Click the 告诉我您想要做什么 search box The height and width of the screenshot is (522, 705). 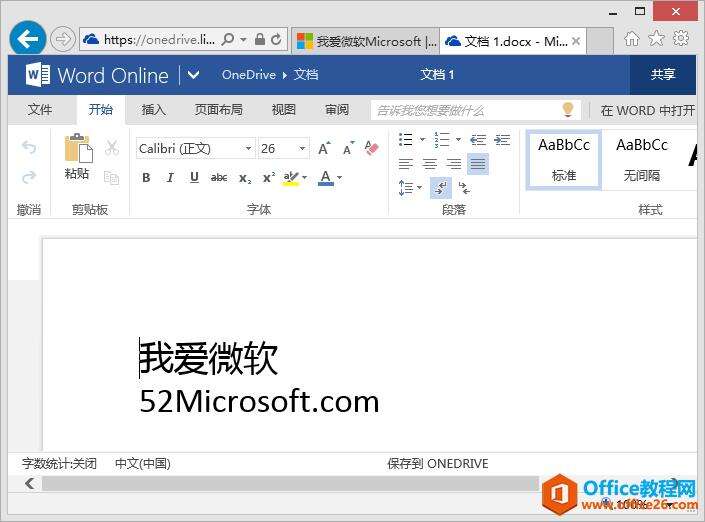click(x=465, y=110)
